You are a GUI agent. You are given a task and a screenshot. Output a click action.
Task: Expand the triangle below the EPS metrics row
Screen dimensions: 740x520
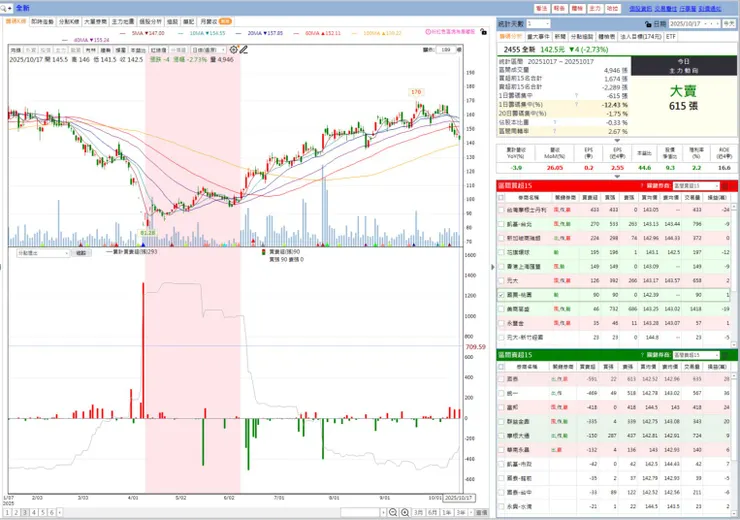(617, 176)
